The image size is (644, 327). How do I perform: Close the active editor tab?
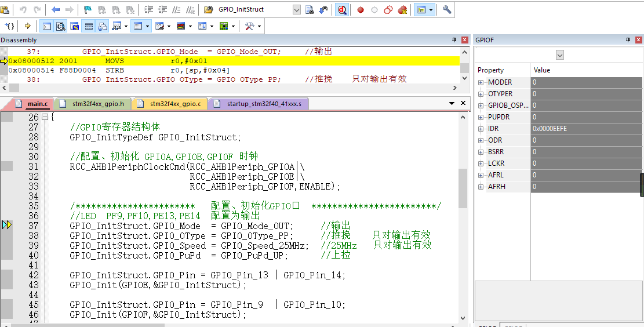[463, 103]
